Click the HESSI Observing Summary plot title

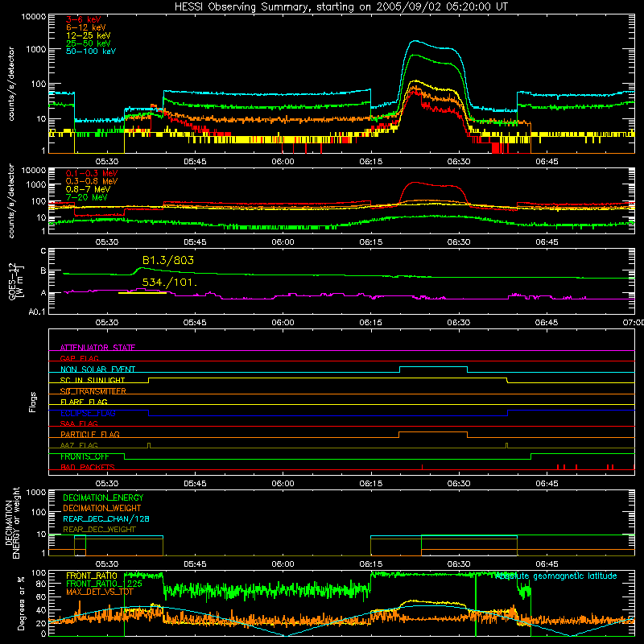point(341,7)
